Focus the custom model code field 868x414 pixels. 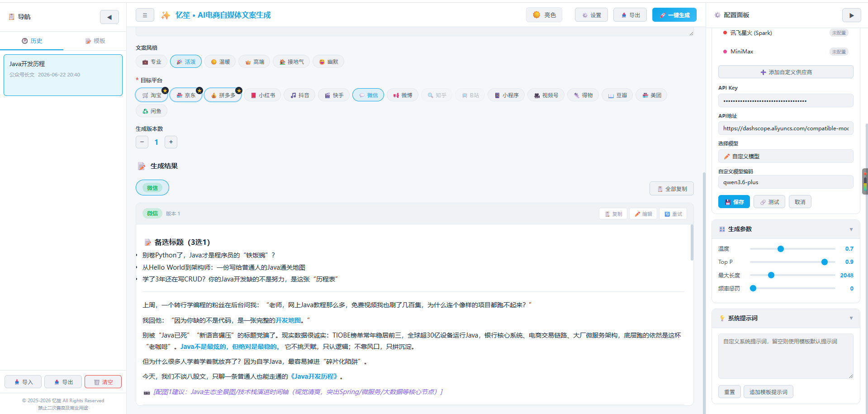coord(786,182)
